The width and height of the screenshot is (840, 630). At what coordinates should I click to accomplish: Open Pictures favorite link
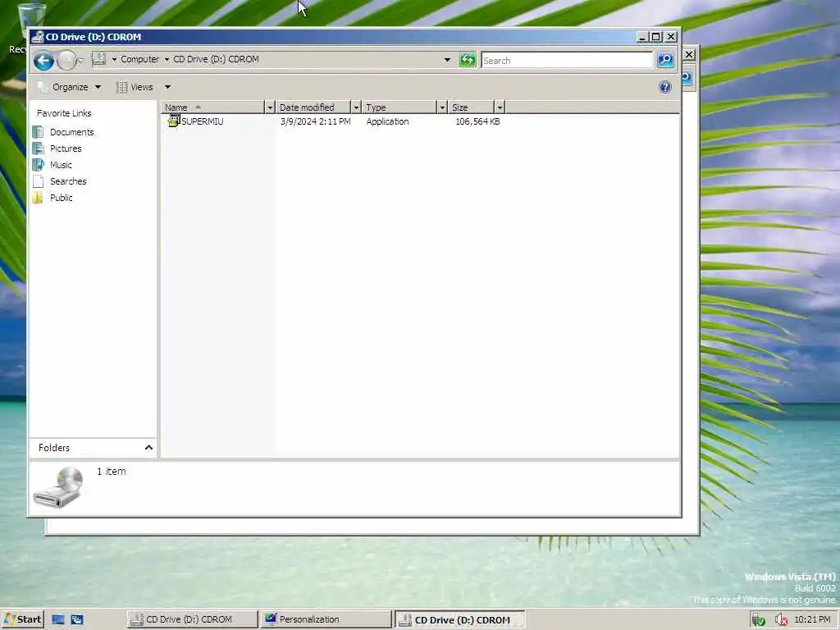(66, 148)
